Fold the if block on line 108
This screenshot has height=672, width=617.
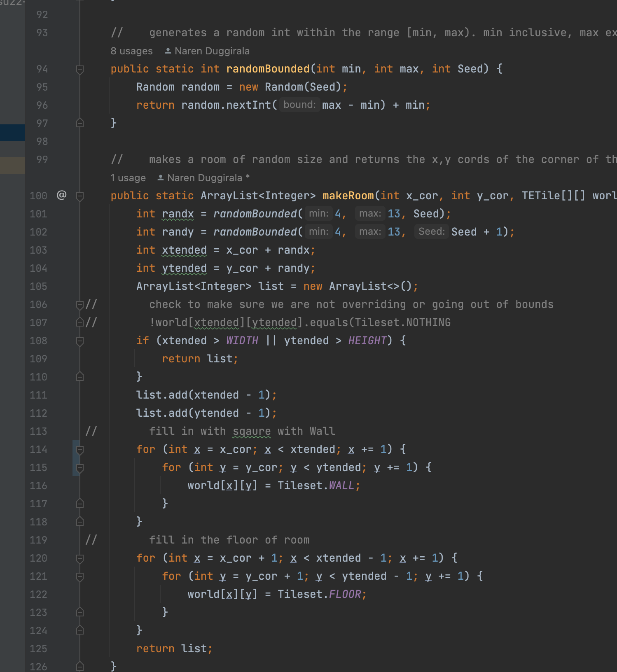click(x=80, y=341)
